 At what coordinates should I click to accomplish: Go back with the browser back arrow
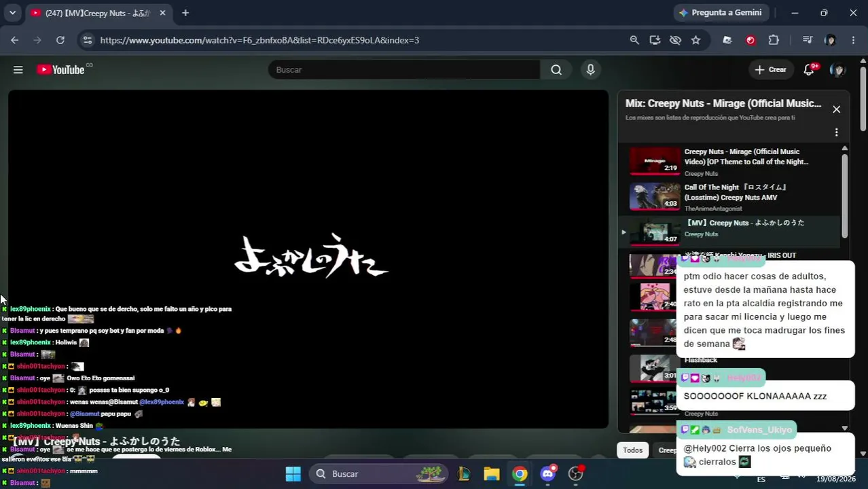tap(15, 40)
